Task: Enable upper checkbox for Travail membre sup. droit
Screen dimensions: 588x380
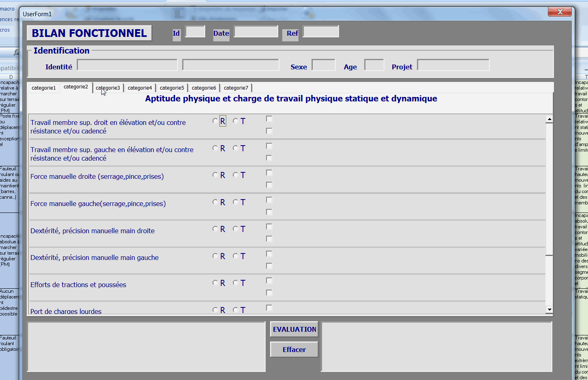Action: pos(269,119)
